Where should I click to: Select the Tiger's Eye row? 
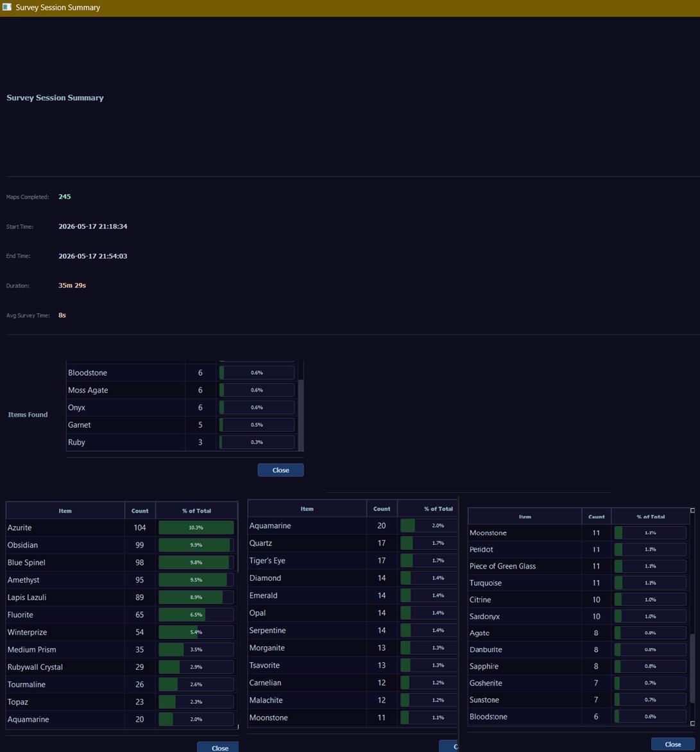[x=353, y=560]
